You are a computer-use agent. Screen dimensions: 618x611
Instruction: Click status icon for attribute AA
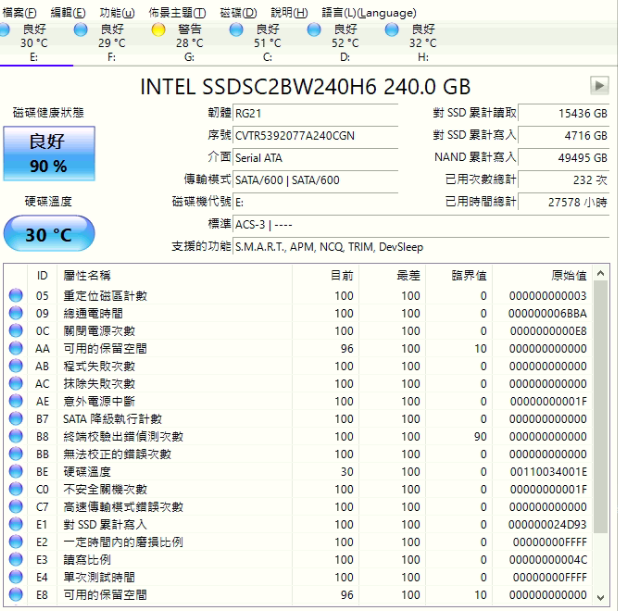[x=16, y=348]
